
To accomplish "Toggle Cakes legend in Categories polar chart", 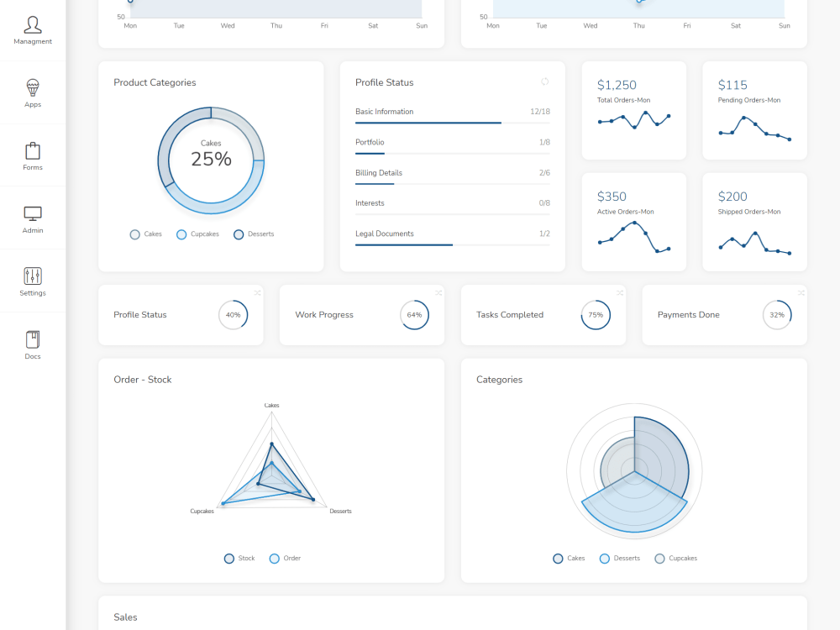I will pyautogui.click(x=569, y=559).
